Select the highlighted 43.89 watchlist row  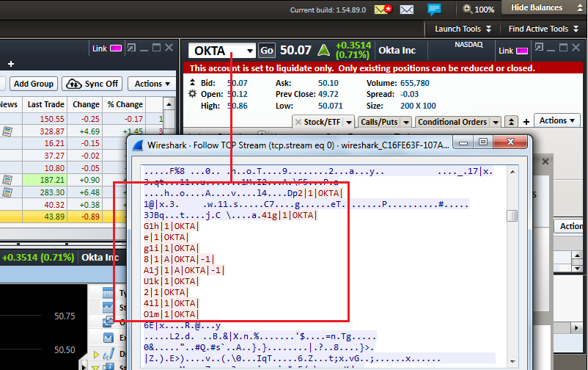coord(63,217)
